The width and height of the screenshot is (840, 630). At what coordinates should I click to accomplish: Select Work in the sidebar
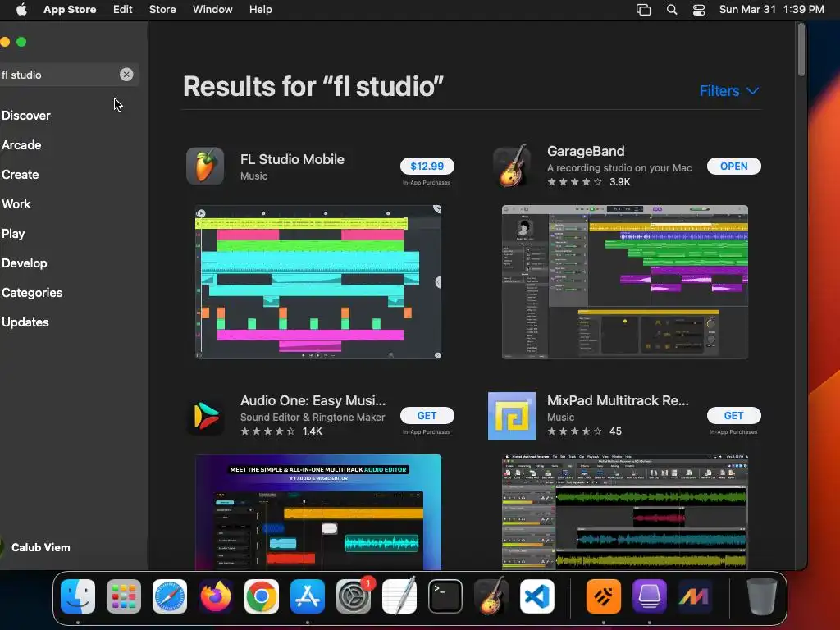[16, 204]
